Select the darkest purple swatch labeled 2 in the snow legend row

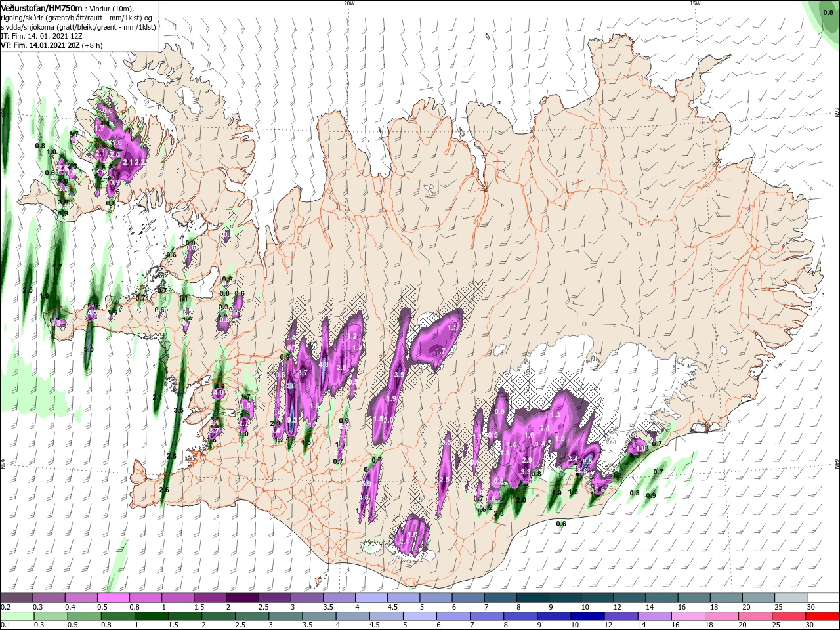(x=241, y=598)
